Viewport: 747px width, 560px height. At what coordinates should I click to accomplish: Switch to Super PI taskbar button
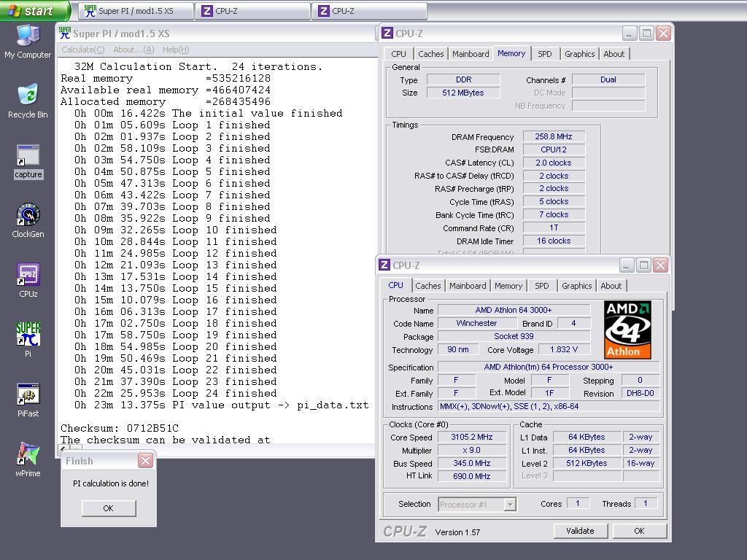pyautogui.click(x=136, y=11)
